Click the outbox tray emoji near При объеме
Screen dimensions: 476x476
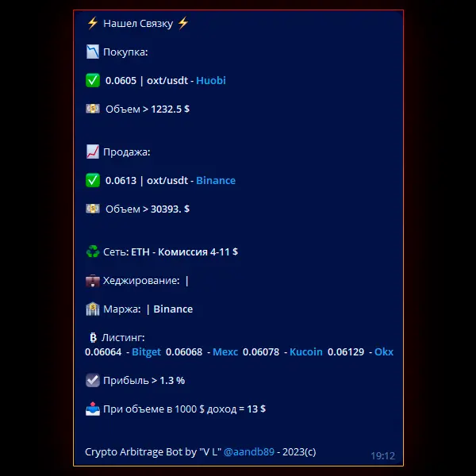(x=93, y=409)
